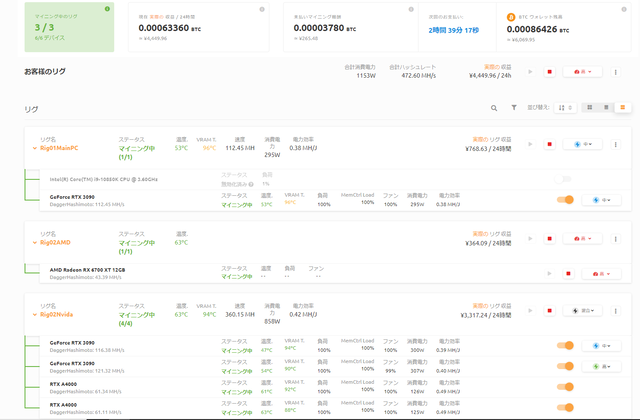Image resolution: width=640 pixels, height=420 pixels.
Task: Toggle Rig01MainPC GeForce RTX 3090 device
Action: tap(565, 200)
